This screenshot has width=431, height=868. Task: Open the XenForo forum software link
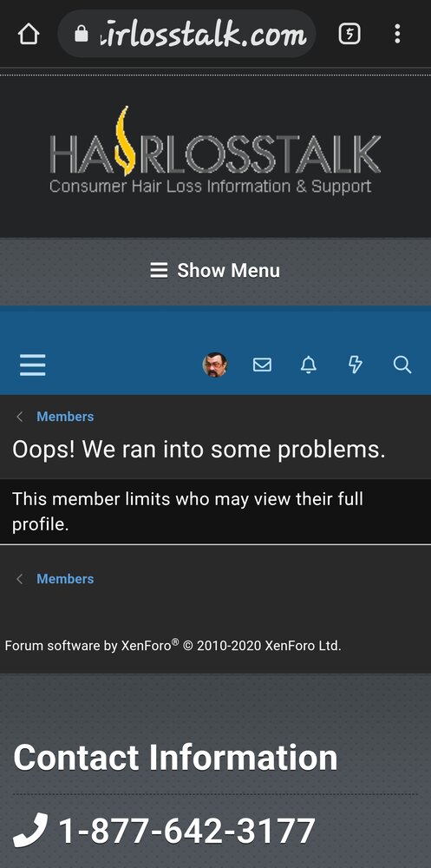pyautogui.click(x=173, y=646)
